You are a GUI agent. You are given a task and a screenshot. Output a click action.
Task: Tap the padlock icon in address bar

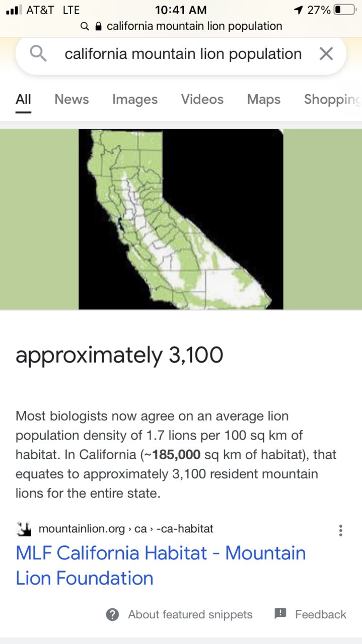pos(98,26)
